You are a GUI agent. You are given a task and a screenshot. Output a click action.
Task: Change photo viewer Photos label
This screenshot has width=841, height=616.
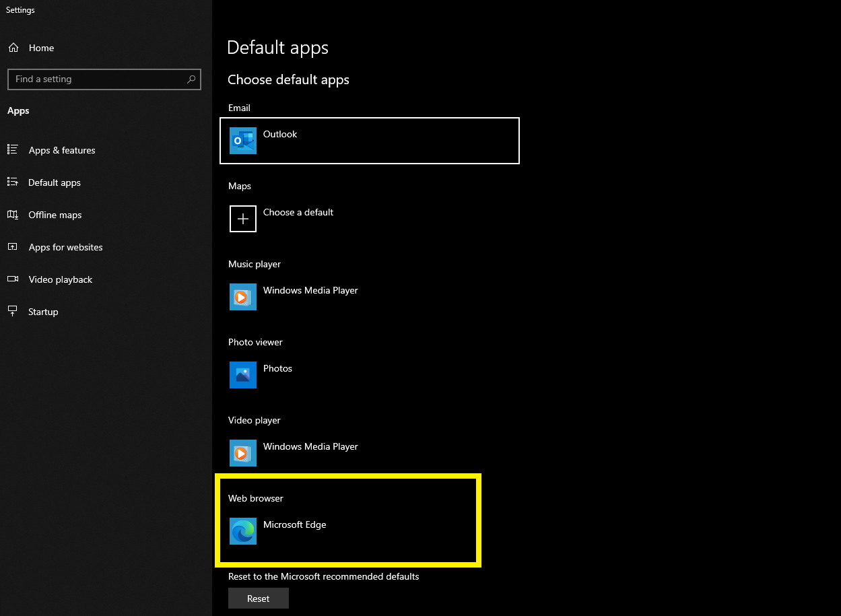pos(277,368)
